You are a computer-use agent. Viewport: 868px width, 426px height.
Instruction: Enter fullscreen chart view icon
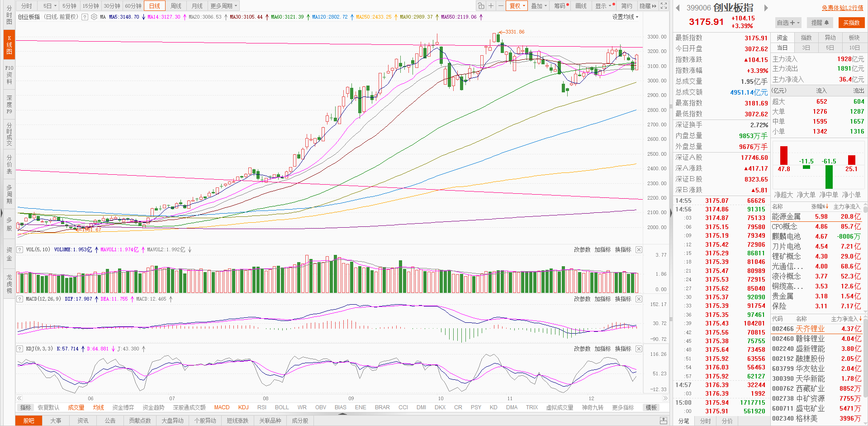pyautogui.click(x=664, y=6)
